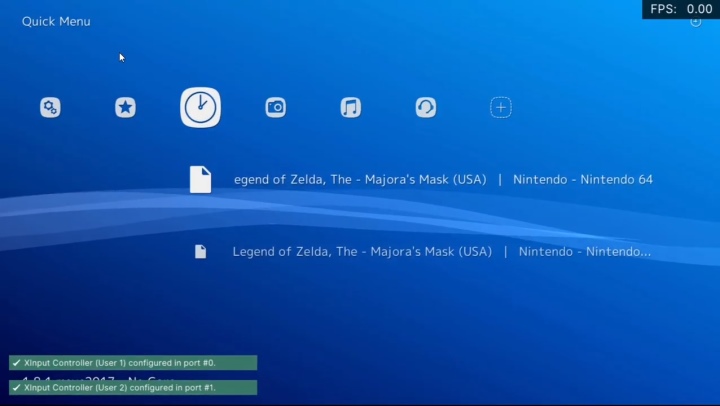The width and height of the screenshot is (720, 406).
Task: Select the History clock category icon
Action: coord(201,107)
